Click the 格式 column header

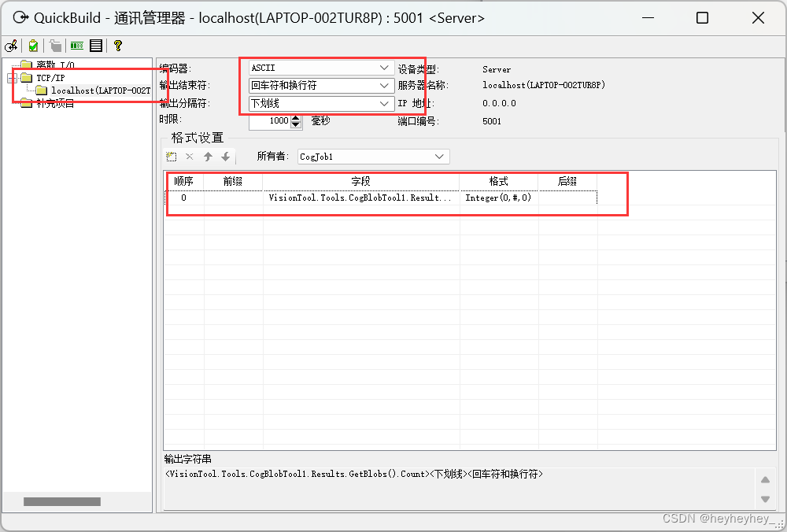499,181
